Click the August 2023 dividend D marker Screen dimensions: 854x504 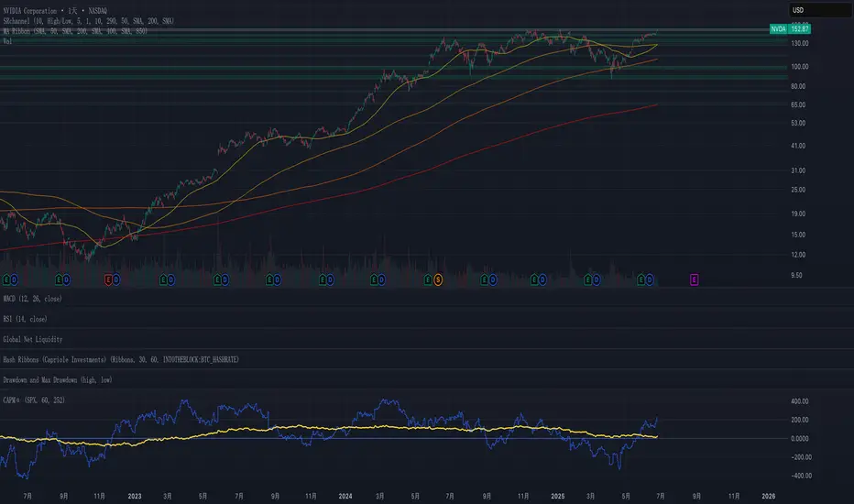click(x=278, y=280)
